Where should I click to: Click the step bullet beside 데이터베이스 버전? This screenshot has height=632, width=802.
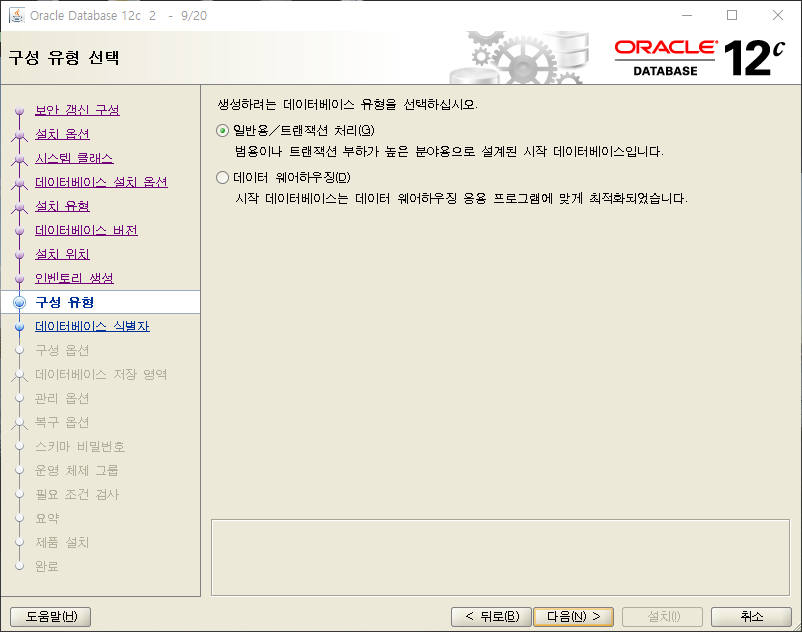[19, 231]
